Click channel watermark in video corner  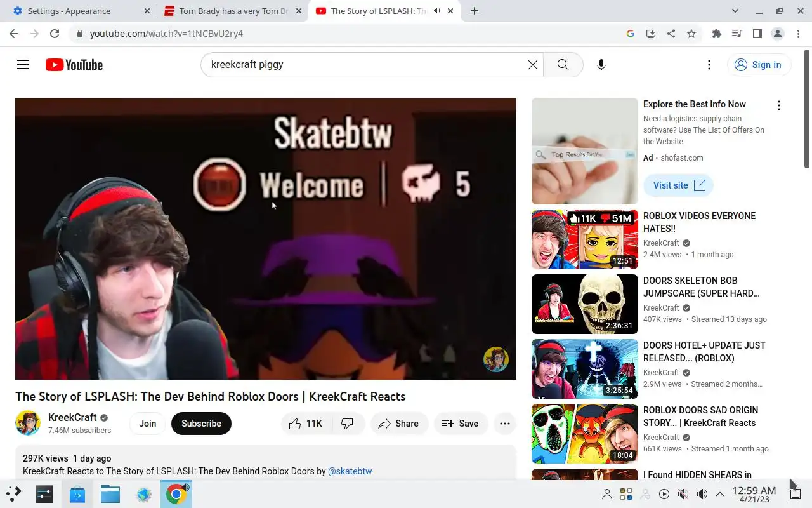click(496, 359)
